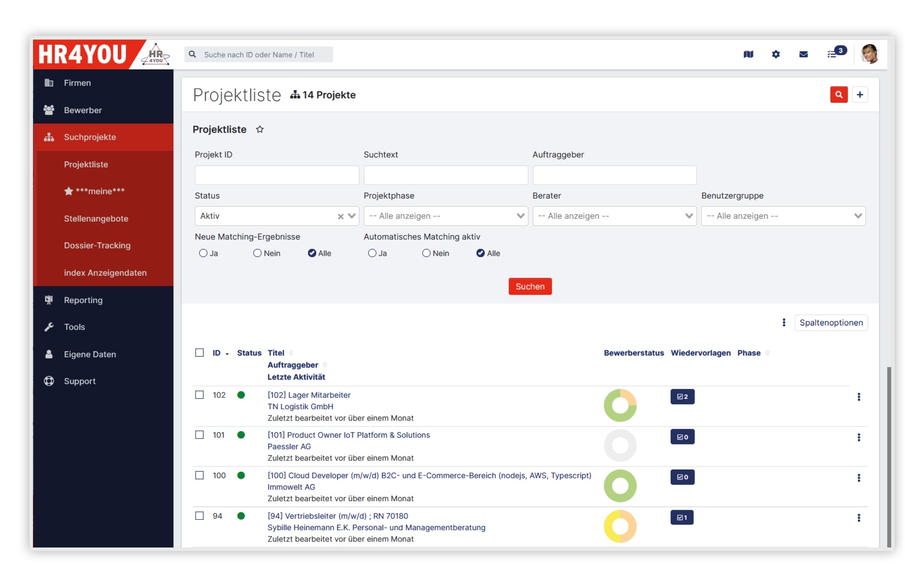Open Stellenangebote in the sidebar
924x587 pixels.
click(x=96, y=218)
